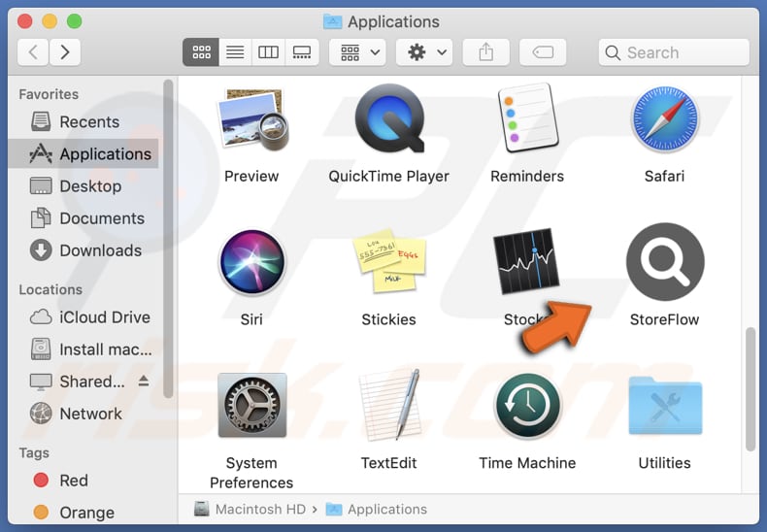
Task: Click the Edit Tags toolbar button
Action: (x=543, y=51)
